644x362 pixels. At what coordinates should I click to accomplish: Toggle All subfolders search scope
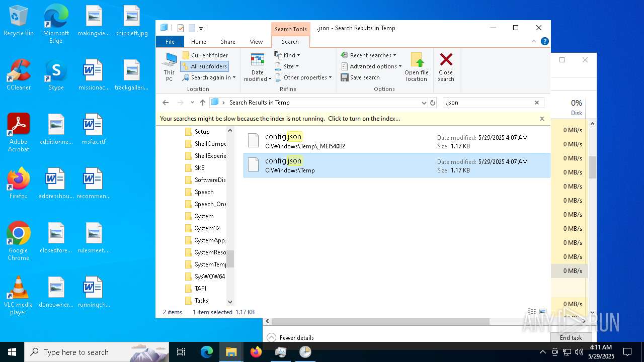tap(204, 66)
